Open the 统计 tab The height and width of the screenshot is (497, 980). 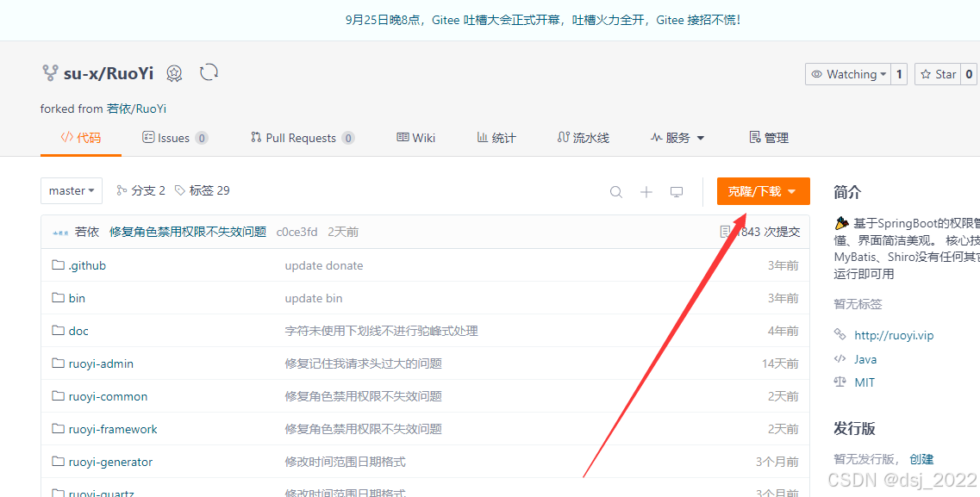pyautogui.click(x=496, y=137)
